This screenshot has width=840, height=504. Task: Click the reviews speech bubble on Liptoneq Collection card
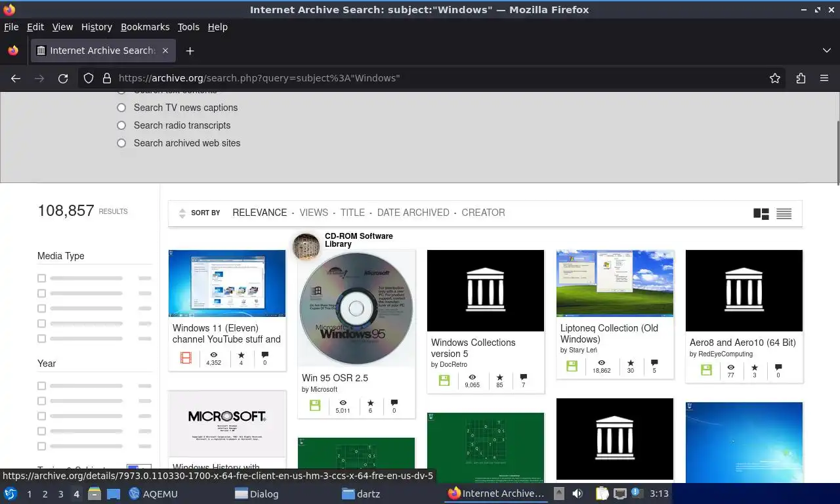[654, 363]
